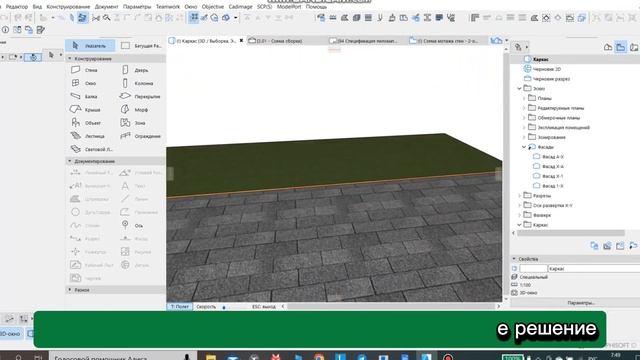Open the Окно menu
640x360 pixels.
(191, 7)
